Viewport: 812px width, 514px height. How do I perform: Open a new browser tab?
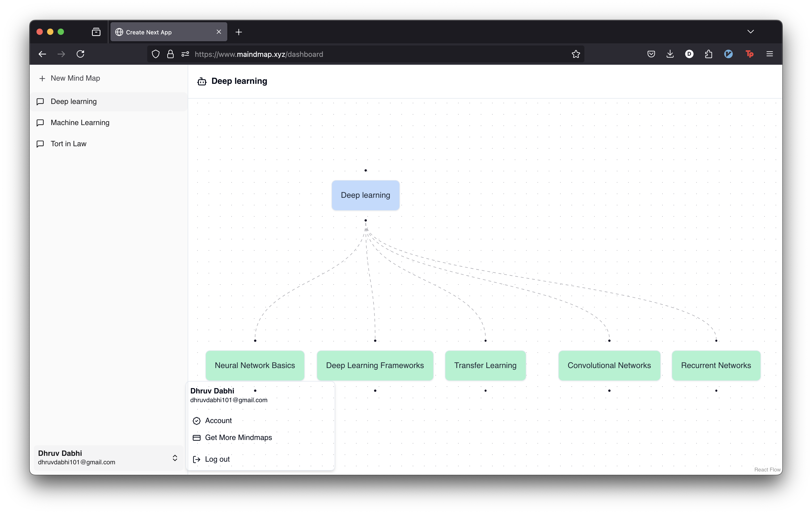tap(239, 32)
